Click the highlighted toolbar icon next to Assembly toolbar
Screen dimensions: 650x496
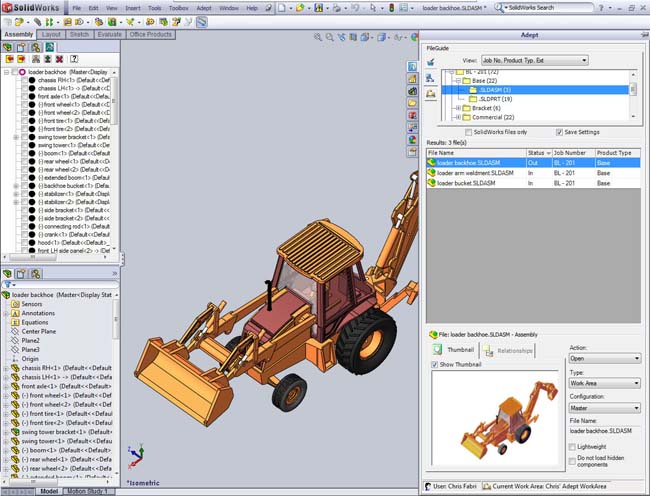[201, 22]
